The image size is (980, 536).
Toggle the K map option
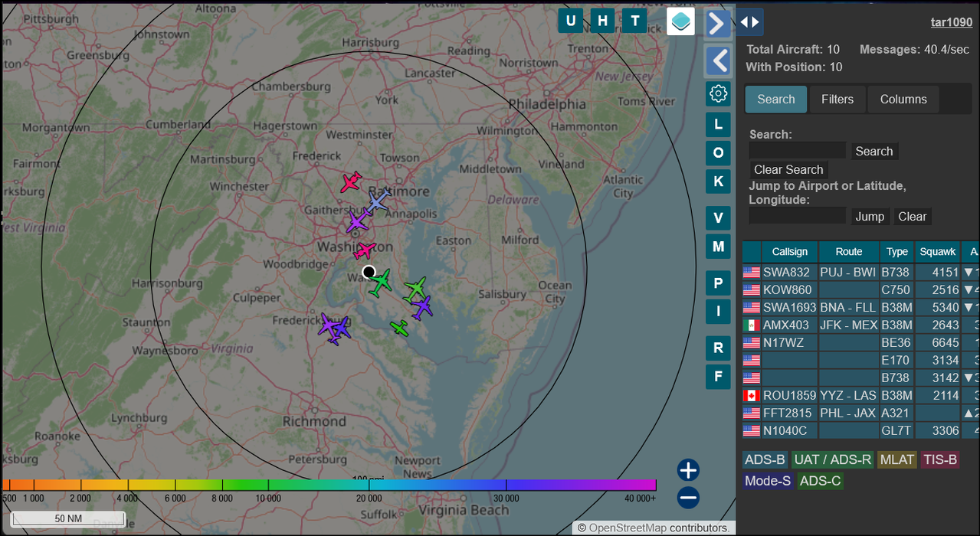(718, 181)
